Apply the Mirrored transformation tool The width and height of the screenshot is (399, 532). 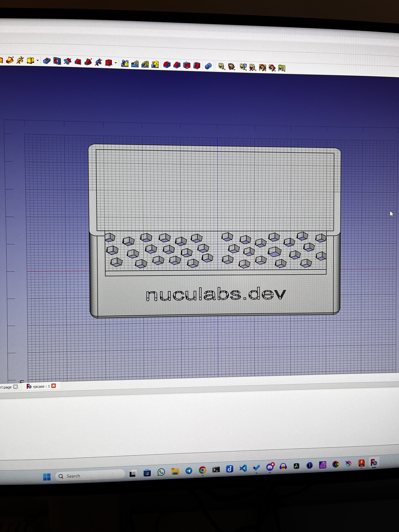tap(125, 63)
